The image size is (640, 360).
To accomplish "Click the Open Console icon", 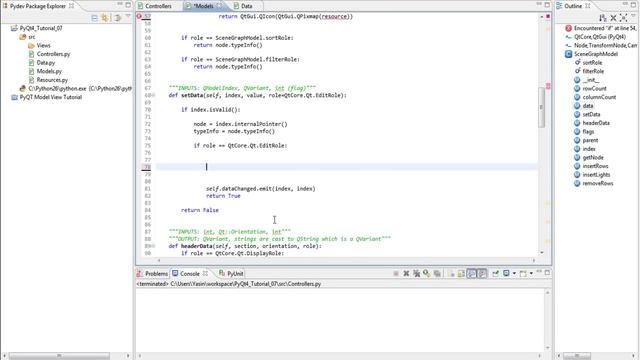I will [x=523, y=273].
